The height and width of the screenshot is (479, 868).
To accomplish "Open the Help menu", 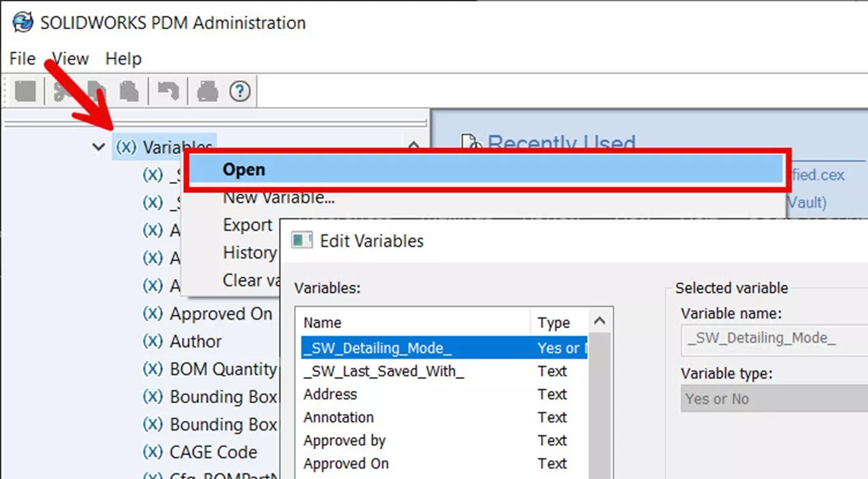I will (x=123, y=59).
